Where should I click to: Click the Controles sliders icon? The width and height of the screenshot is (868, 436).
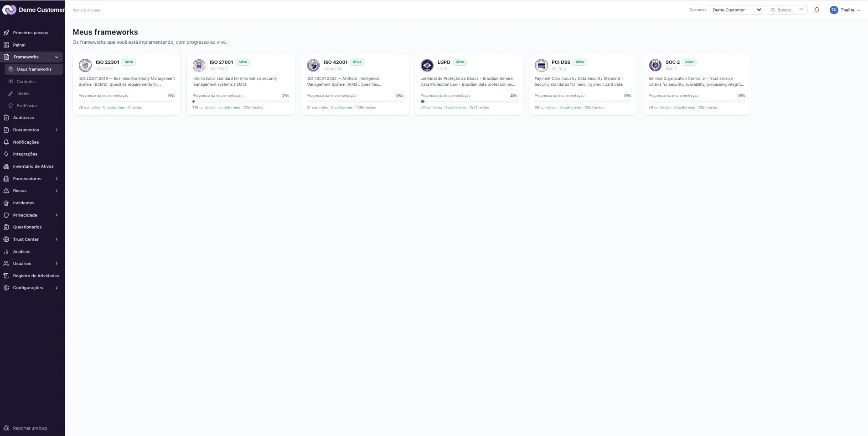click(x=10, y=82)
